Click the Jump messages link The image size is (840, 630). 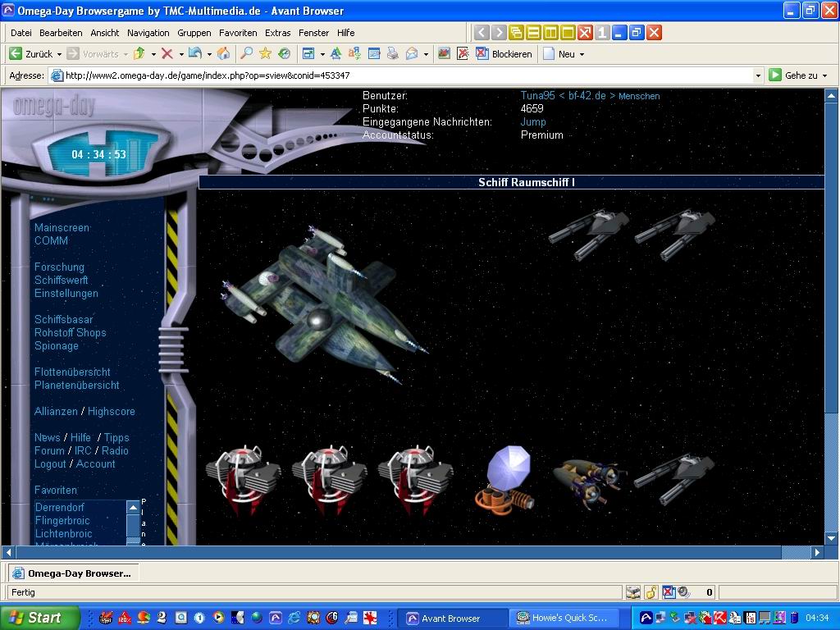point(533,121)
